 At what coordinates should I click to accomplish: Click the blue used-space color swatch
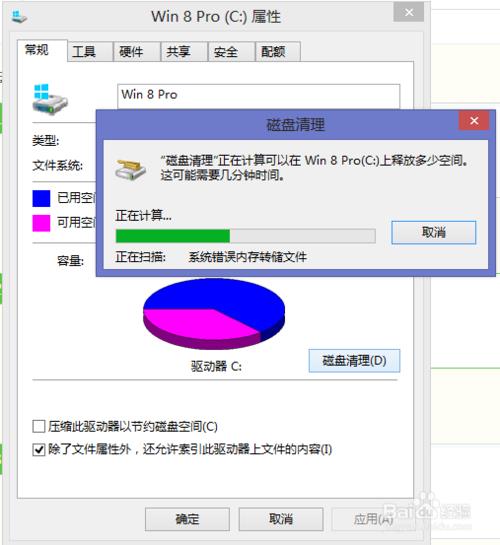[x=41, y=198]
